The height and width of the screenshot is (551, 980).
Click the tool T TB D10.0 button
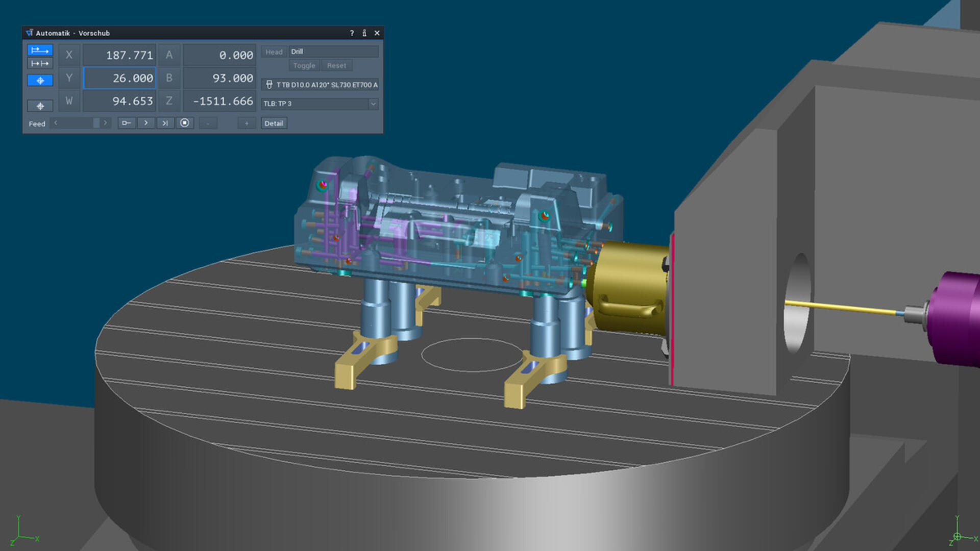click(x=321, y=85)
